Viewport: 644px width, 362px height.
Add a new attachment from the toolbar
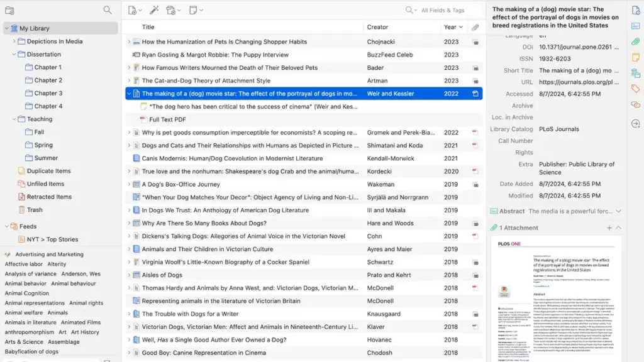tap(171, 10)
